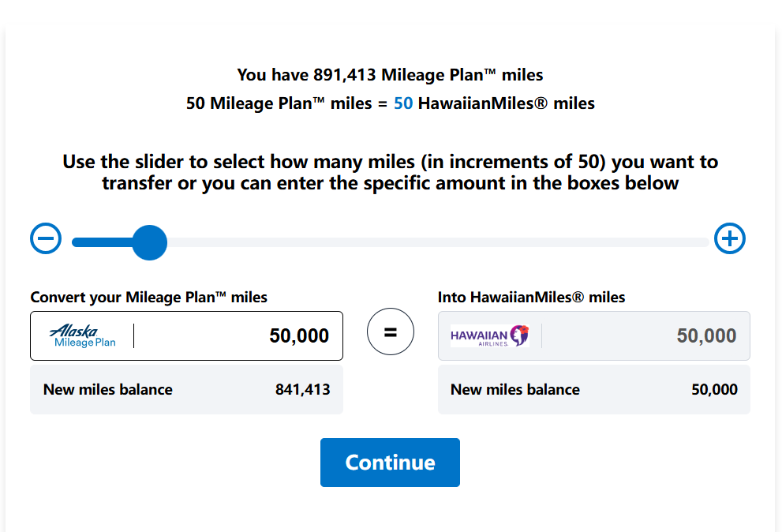Click the minus icon to decrease miles
The image size is (782, 532).
(x=46, y=238)
